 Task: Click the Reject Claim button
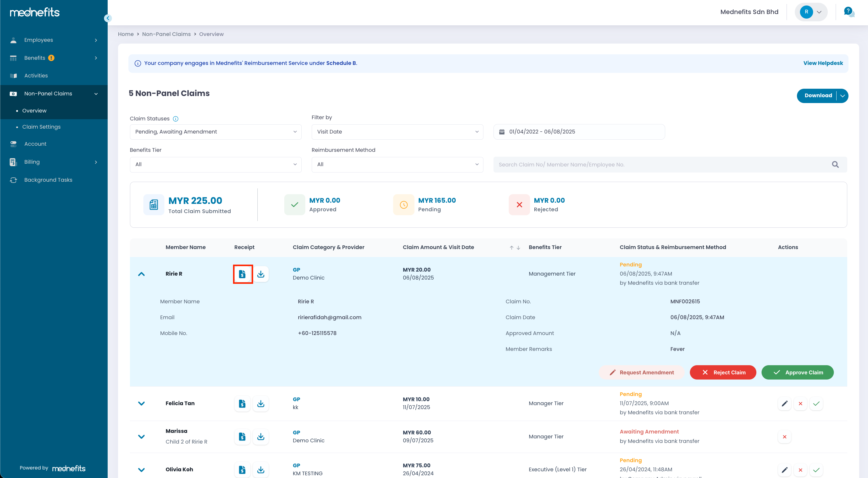(723, 372)
